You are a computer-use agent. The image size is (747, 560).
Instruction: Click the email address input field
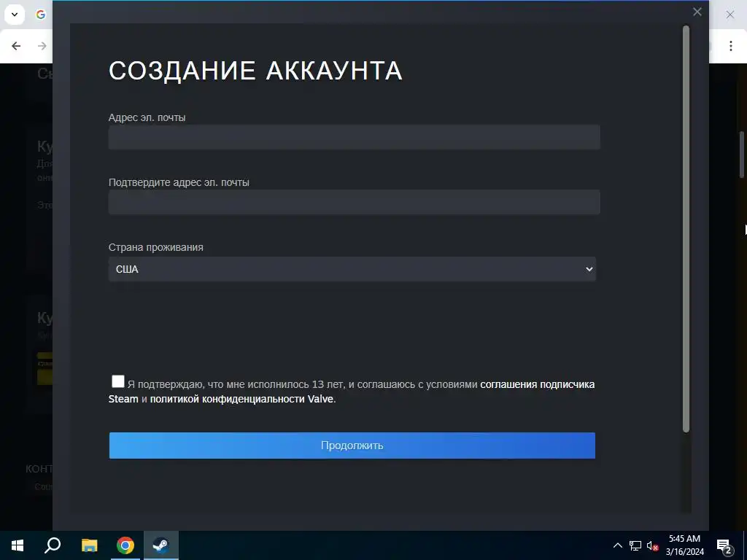click(x=354, y=137)
